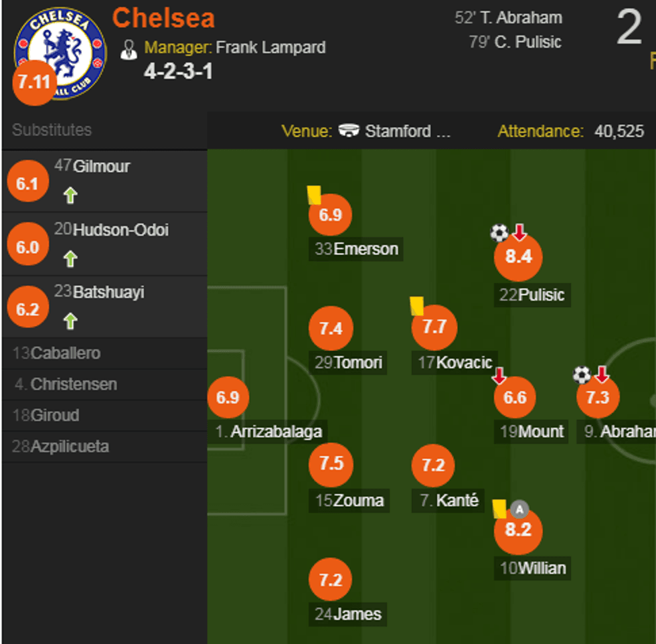Click the goal ball icon above Pulisic
Viewport: 656px width, 644px height.
pyautogui.click(x=498, y=232)
